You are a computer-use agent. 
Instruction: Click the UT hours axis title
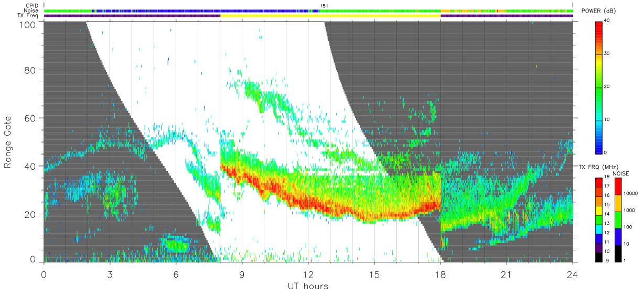click(x=308, y=286)
